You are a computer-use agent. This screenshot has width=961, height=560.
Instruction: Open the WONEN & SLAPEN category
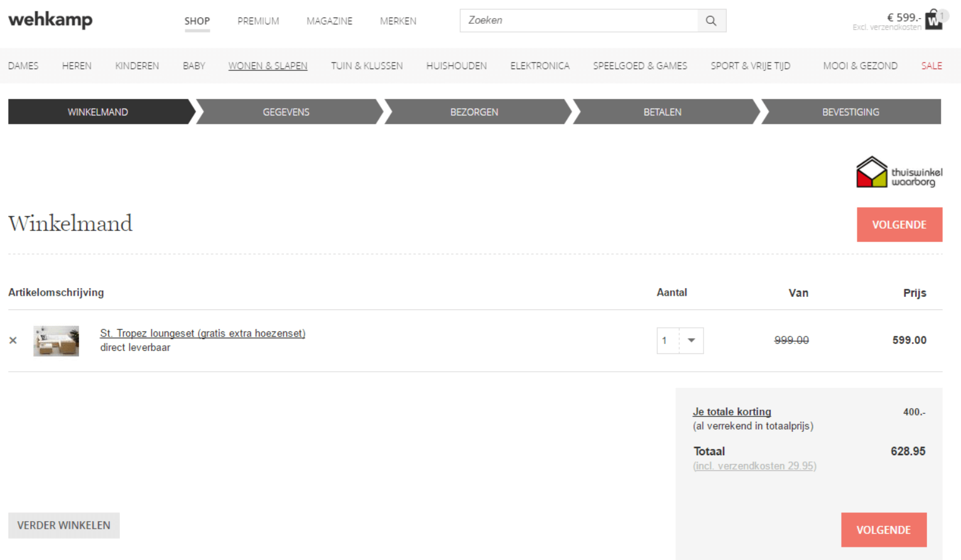pyautogui.click(x=268, y=66)
